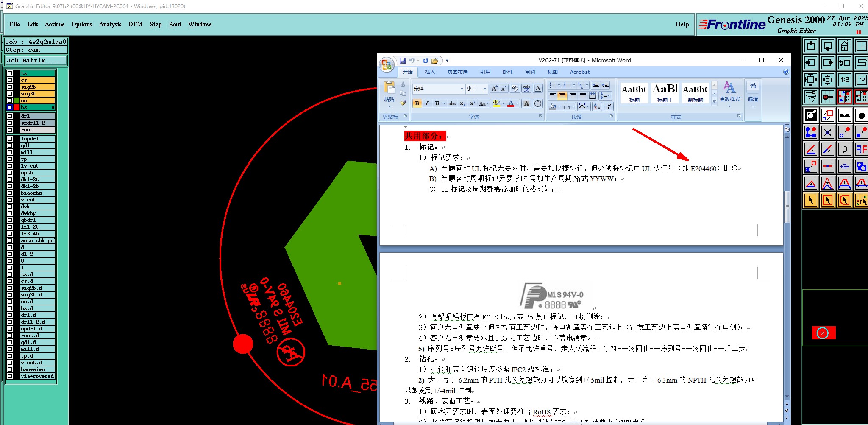The width and height of the screenshot is (868, 425).
Task: Click the Home view icon in Genesis toolbar
Action: coord(844,46)
